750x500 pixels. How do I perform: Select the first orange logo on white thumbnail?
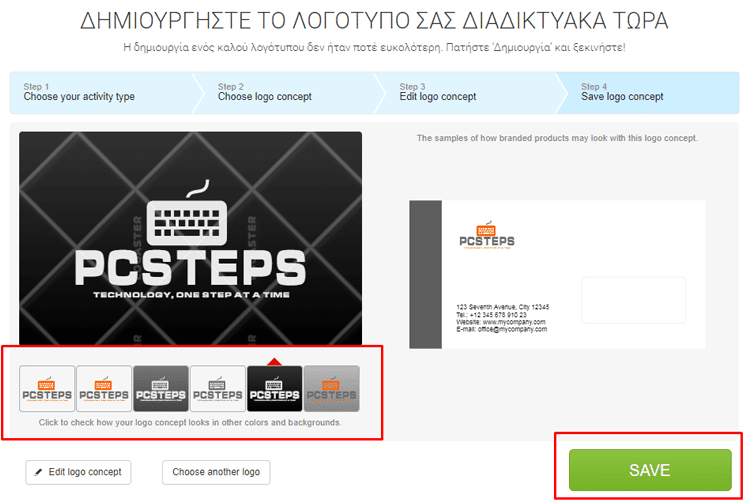(47, 389)
